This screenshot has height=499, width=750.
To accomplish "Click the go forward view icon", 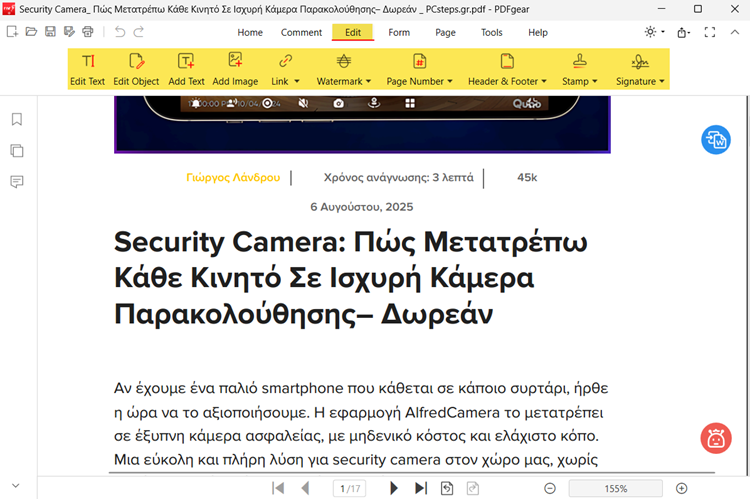I will 473,488.
